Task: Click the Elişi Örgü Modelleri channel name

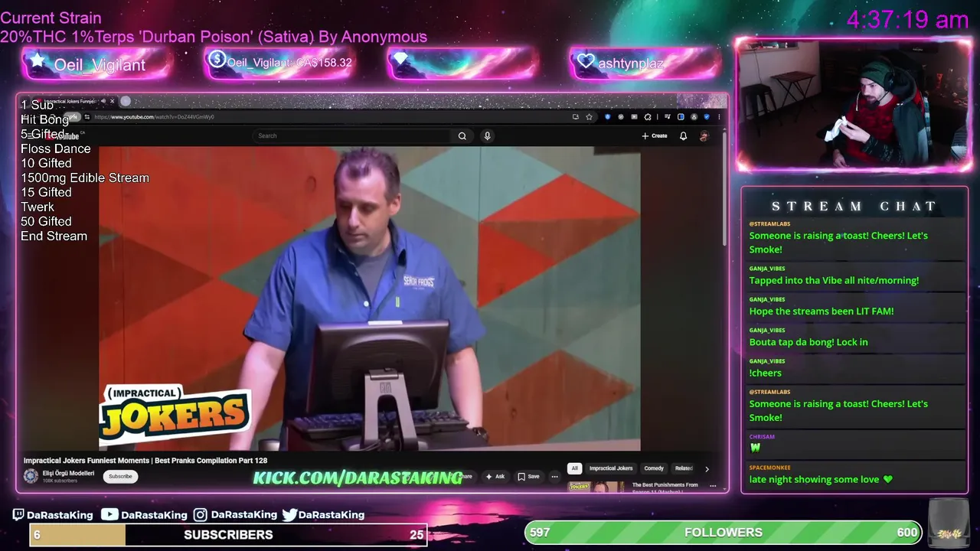Action: coord(68,473)
